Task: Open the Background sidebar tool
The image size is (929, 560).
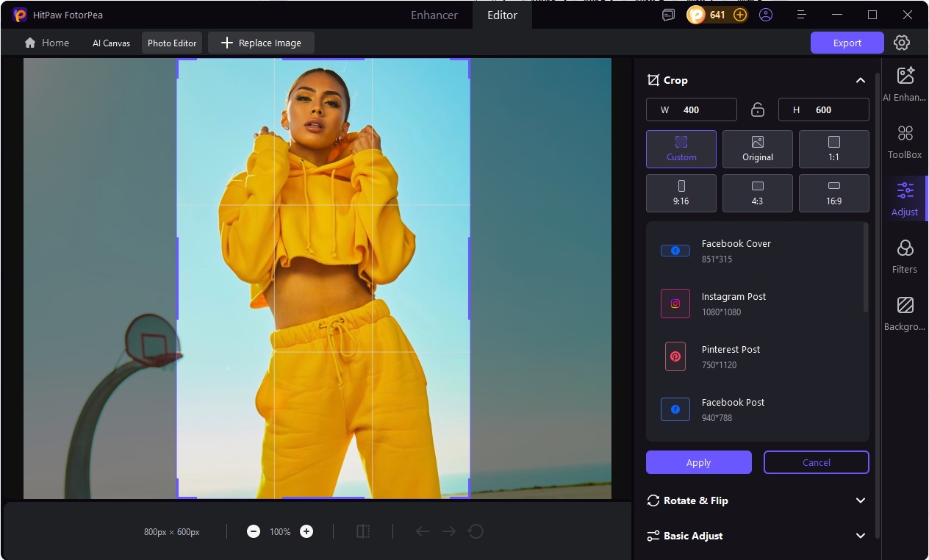Action: tap(905, 314)
